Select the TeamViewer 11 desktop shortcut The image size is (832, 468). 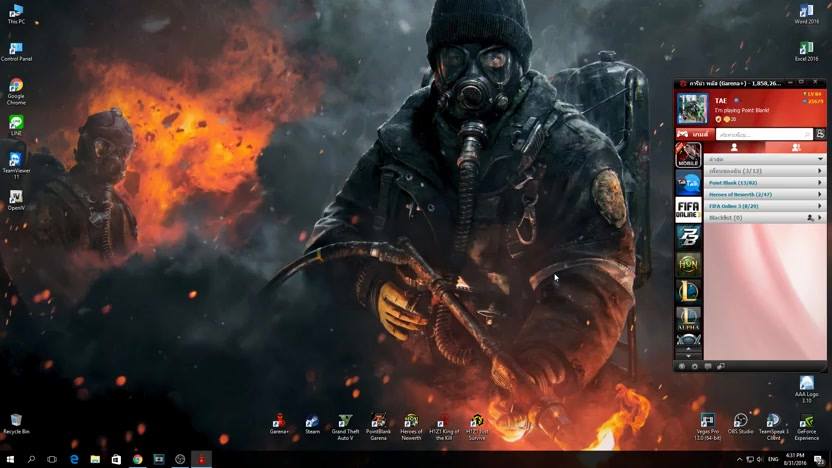(16, 164)
